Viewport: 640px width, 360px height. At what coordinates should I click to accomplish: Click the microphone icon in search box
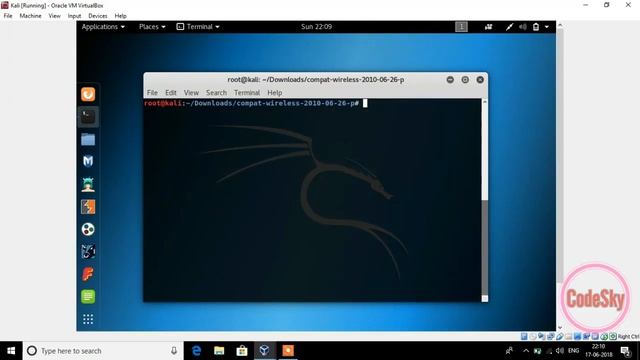(174, 351)
